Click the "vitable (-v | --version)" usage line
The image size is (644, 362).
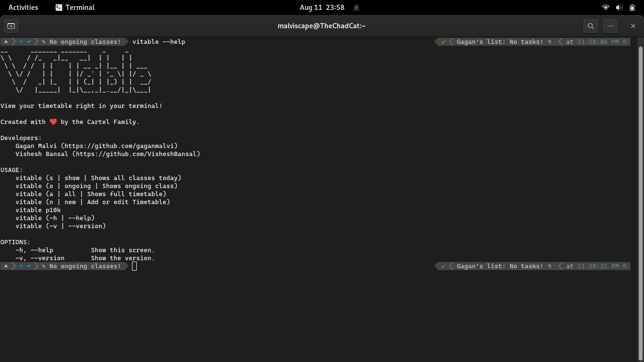[x=61, y=226]
